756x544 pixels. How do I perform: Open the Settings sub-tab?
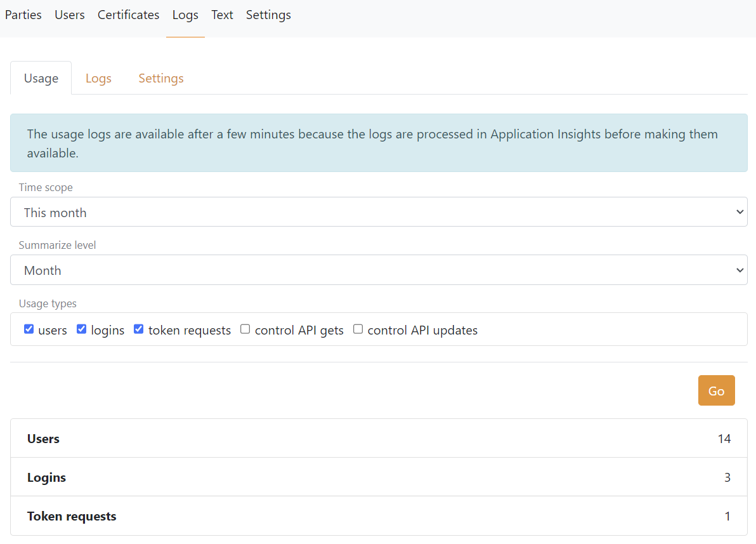160,77
